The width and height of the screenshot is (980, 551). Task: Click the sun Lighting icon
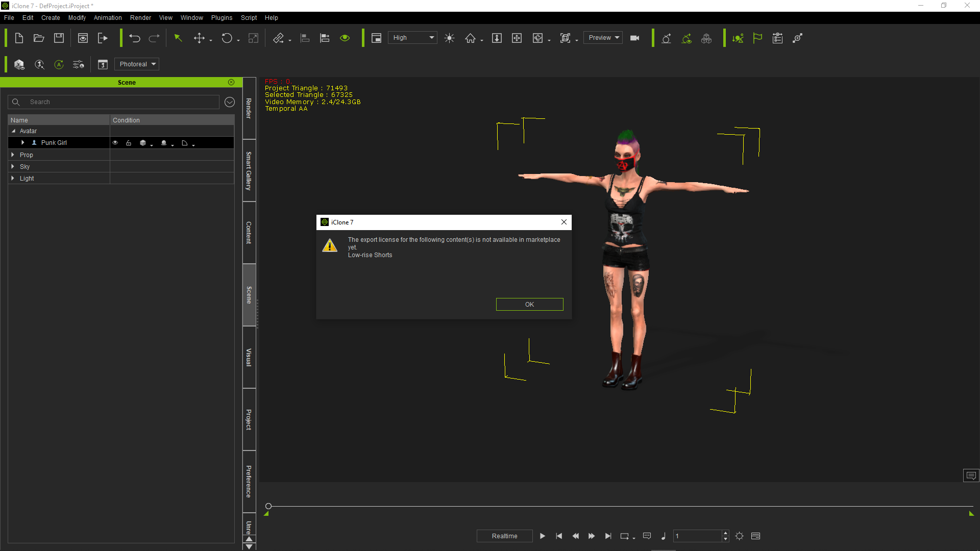[449, 38]
